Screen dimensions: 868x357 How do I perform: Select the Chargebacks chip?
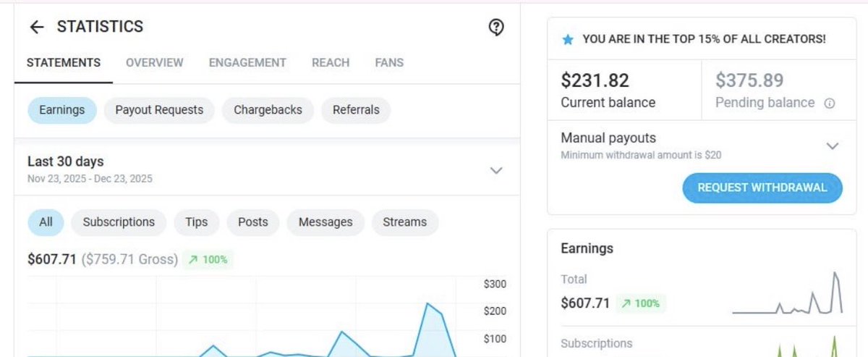click(268, 110)
